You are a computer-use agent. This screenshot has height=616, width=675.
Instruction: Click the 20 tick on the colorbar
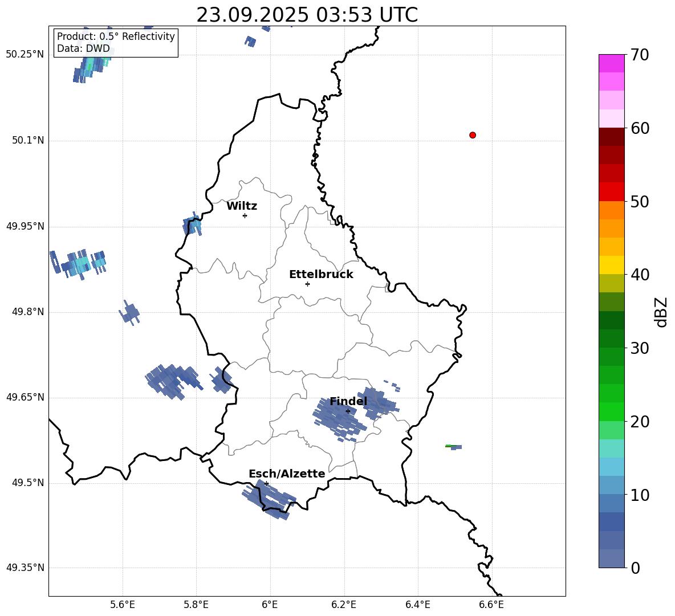coord(640,421)
